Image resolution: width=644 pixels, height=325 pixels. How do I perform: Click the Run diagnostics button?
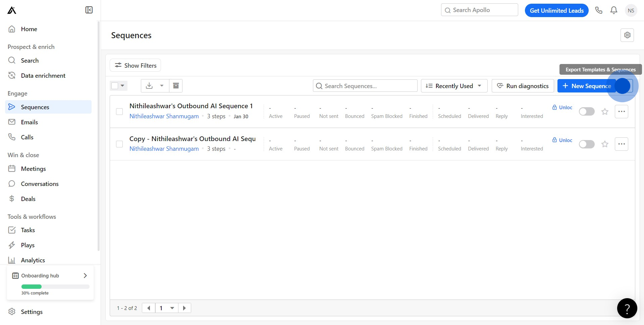click(523, 86)
